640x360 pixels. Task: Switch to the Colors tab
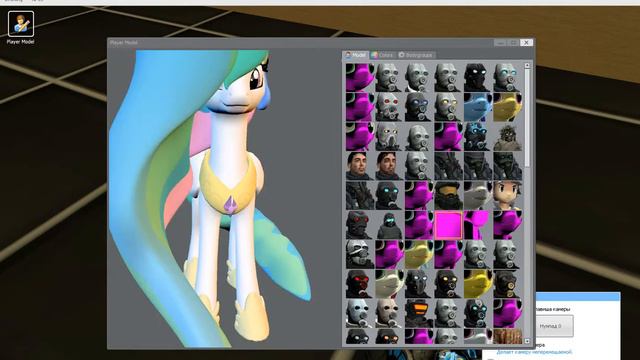click(382, 55)
